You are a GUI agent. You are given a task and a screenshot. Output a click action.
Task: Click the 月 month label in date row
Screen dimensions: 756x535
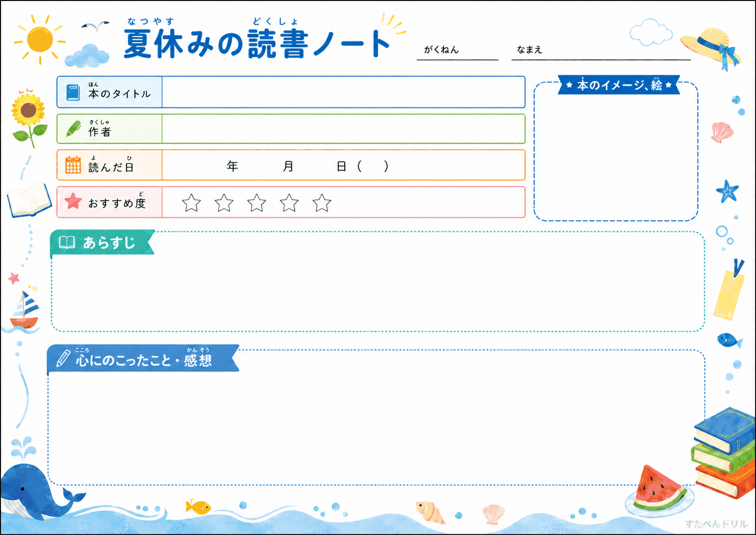[288, 166]
